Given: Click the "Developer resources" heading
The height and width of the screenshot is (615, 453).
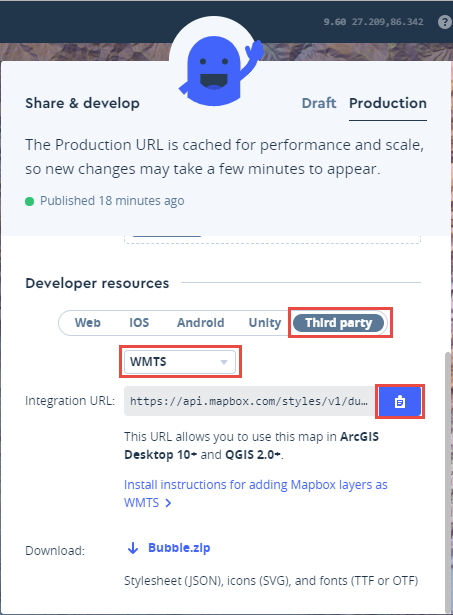Looking at the screenshot, I should pyautogui.click(x=97, y=283).
